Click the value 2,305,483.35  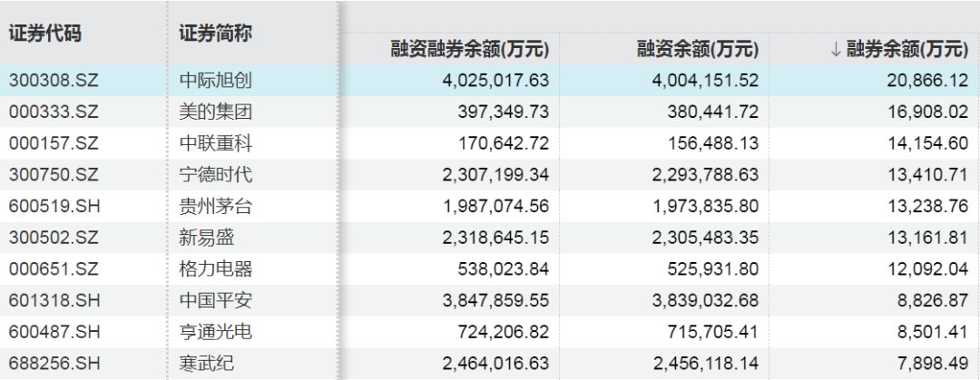pyautogui.click(x=705, y=238)
